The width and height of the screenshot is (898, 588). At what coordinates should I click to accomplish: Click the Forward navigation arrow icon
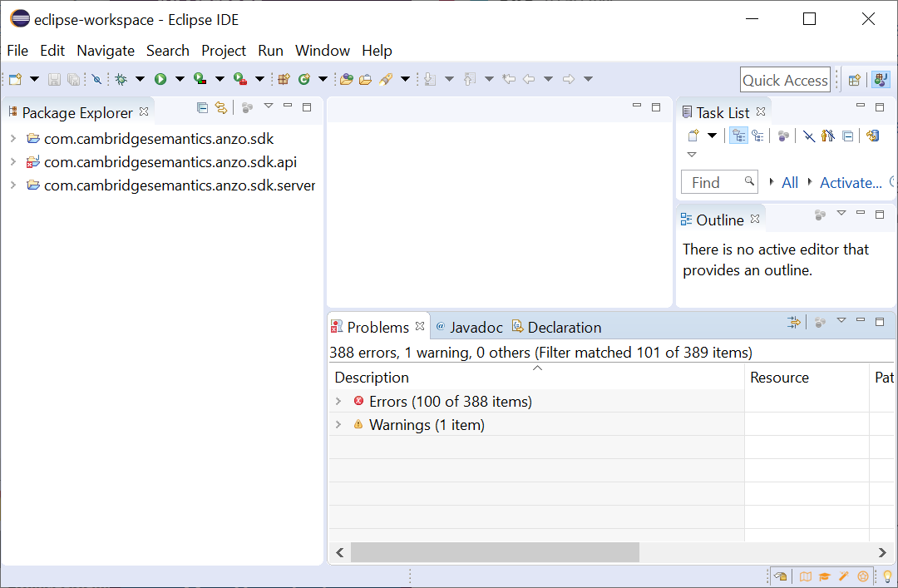tap(569, 79)
